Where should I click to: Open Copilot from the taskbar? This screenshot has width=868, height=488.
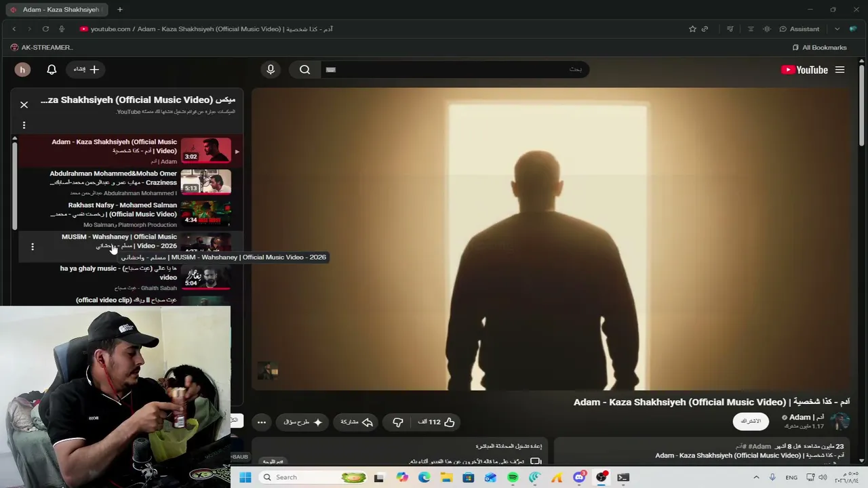pyautogui.click(x=402, y=477)
